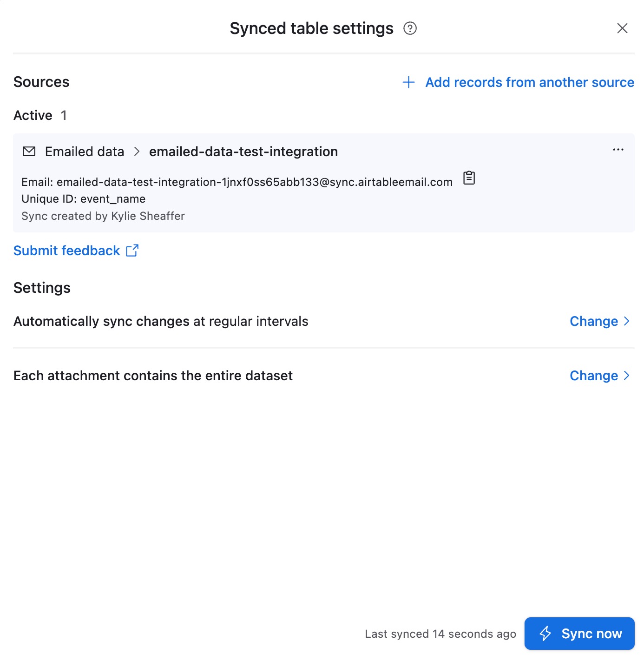Click the plus icon to add source
The width and height of the screenshot is (644, 661).
(x=408, y=82)
